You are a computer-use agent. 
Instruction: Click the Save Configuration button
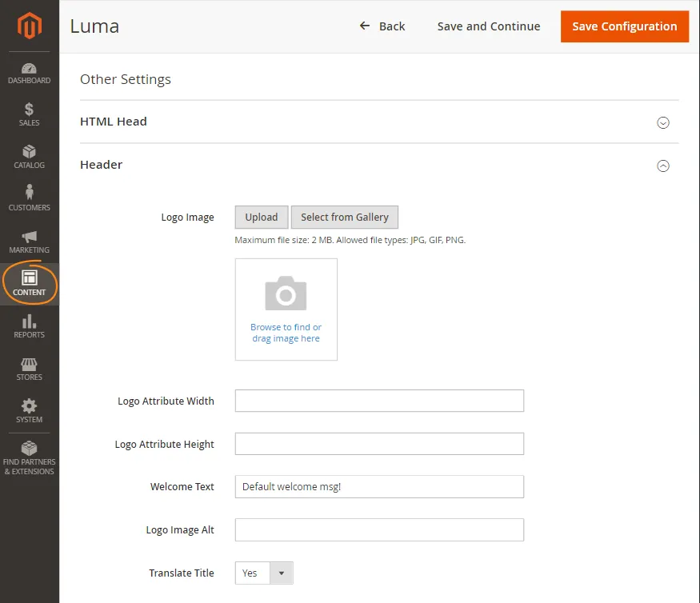pyautogui.click(x=624, y=26)
